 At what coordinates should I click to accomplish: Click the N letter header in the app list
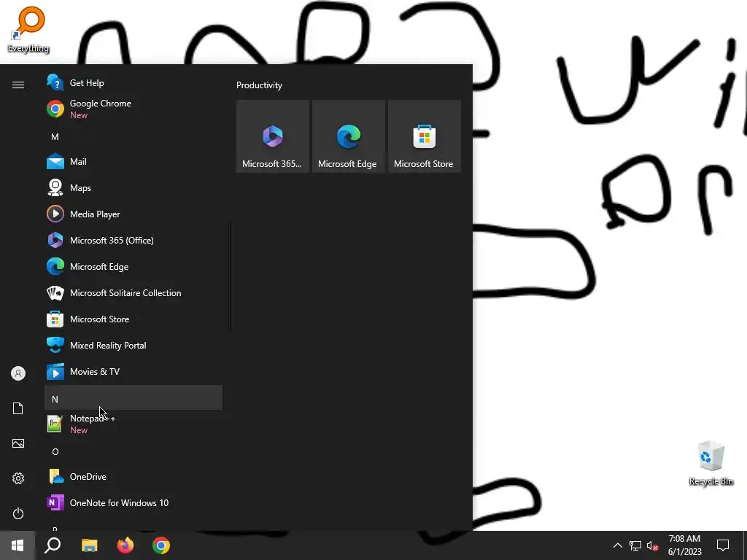pyautogui.click(x=133, y=397)
